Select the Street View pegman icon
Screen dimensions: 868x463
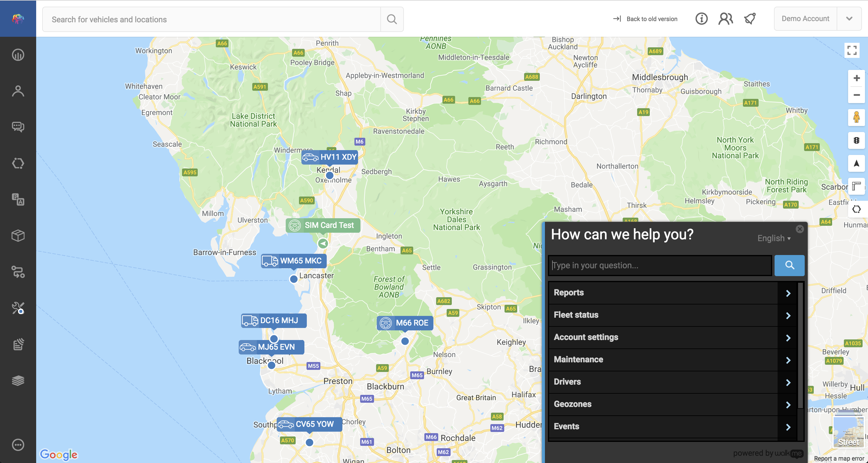click(856, 118)
